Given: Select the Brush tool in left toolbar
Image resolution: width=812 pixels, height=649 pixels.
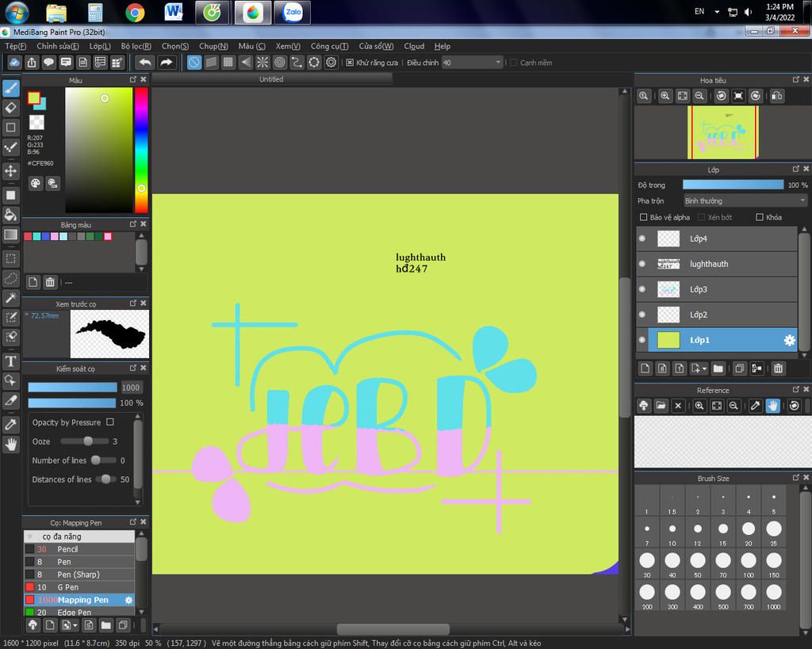Looking at the screenshot, I should (x=11, y=88).
